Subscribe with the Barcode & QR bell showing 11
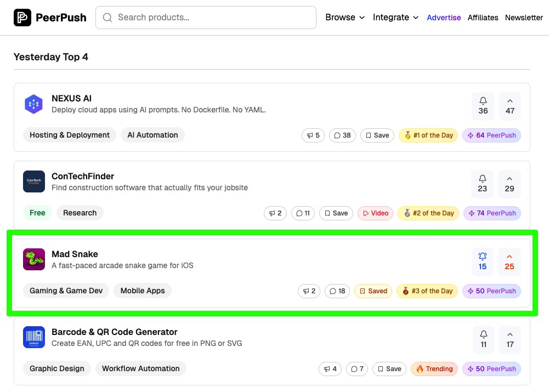549x392 pixels. (484, 339)
